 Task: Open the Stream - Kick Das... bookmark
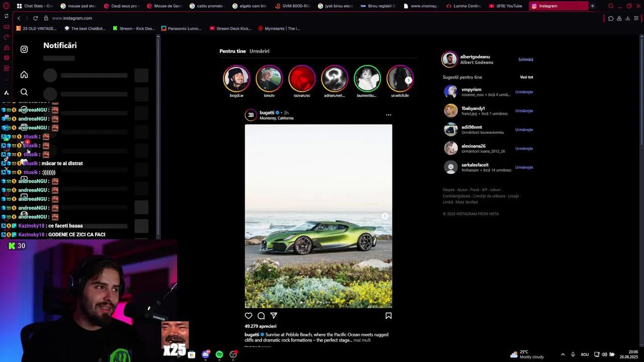(134, 29)
